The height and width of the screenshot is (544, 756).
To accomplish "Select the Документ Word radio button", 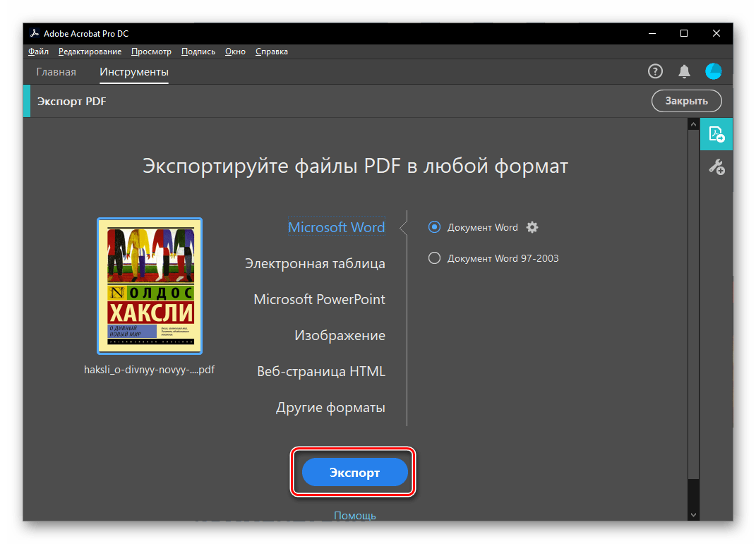I will [x=434, y=227].
